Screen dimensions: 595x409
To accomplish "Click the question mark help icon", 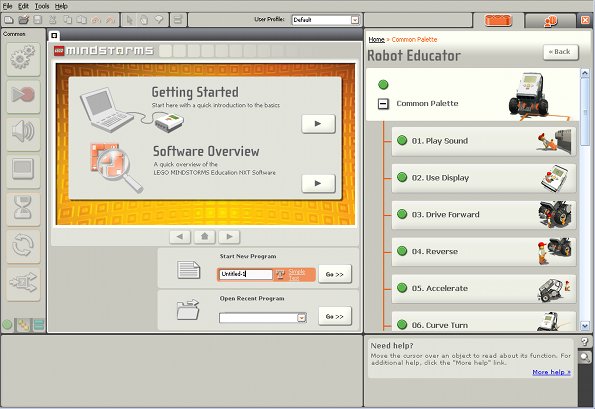I will pos(585,341).
